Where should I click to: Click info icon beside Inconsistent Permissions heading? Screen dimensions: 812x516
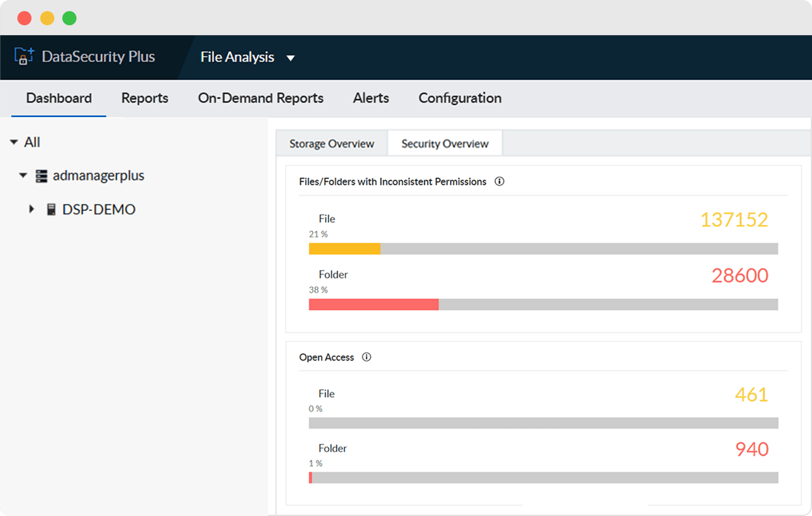click(x=500, y=181)
